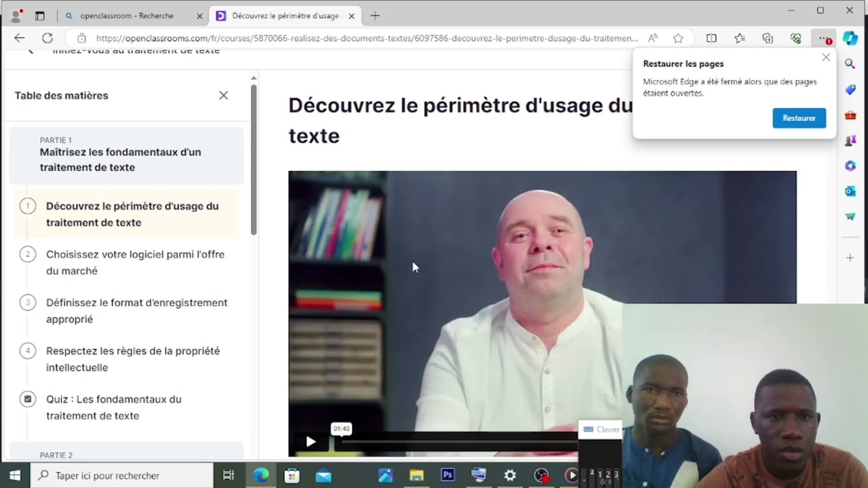Close the openclassroom - Recherche tab
This screenshot has height=488, width=868.
click(199, 16)
